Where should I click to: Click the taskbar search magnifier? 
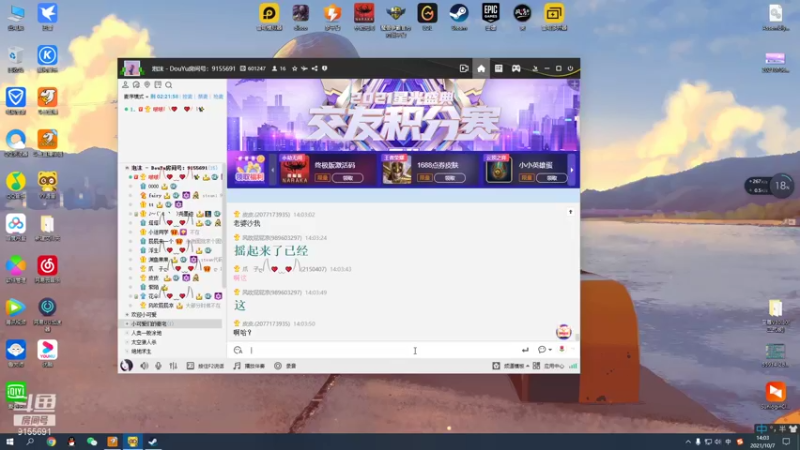(30, 441)
